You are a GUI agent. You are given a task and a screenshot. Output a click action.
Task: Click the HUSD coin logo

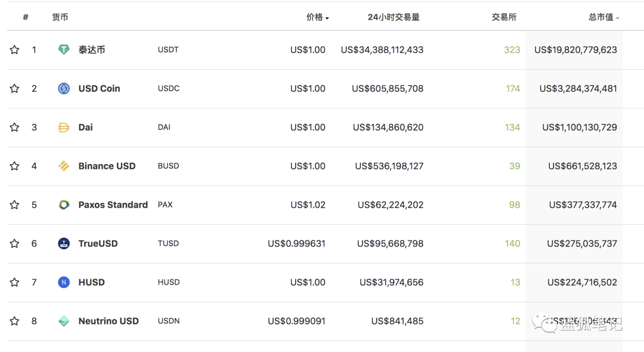click(x=64, y=282)
